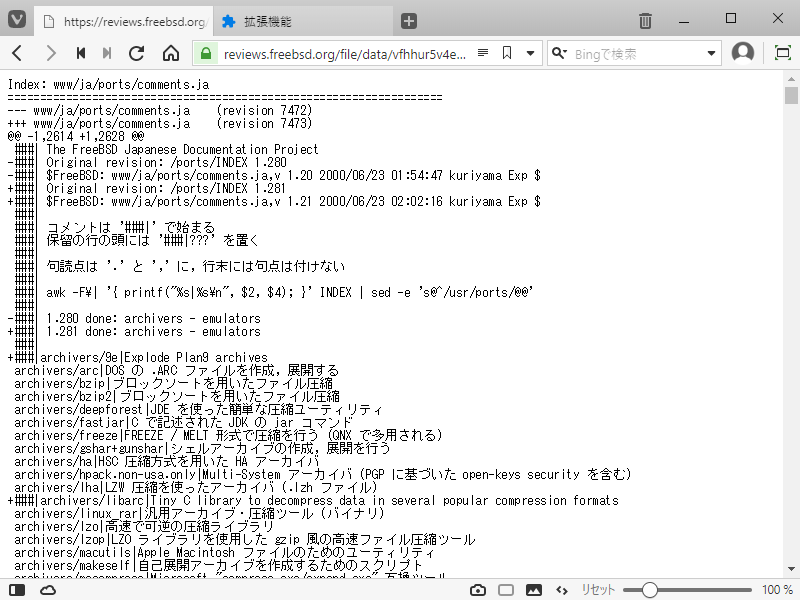Click the text '(revision 7472)'
Screen dimensions: 800x600
tap(264, 110)
